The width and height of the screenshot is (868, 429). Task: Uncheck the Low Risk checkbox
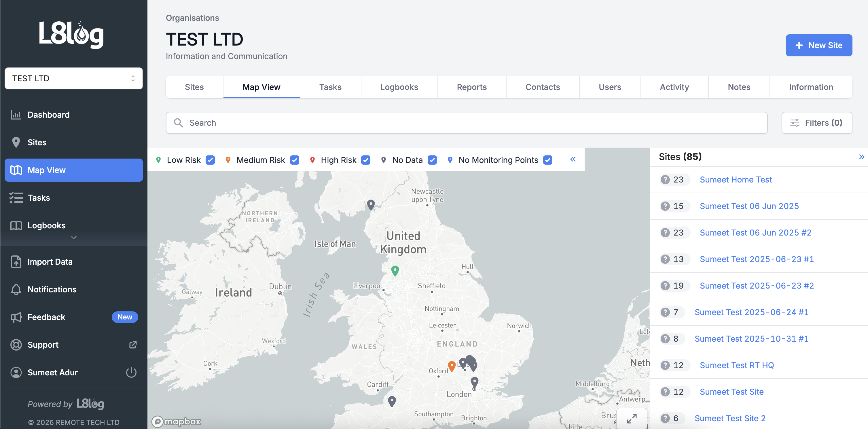tap(210, 160)
